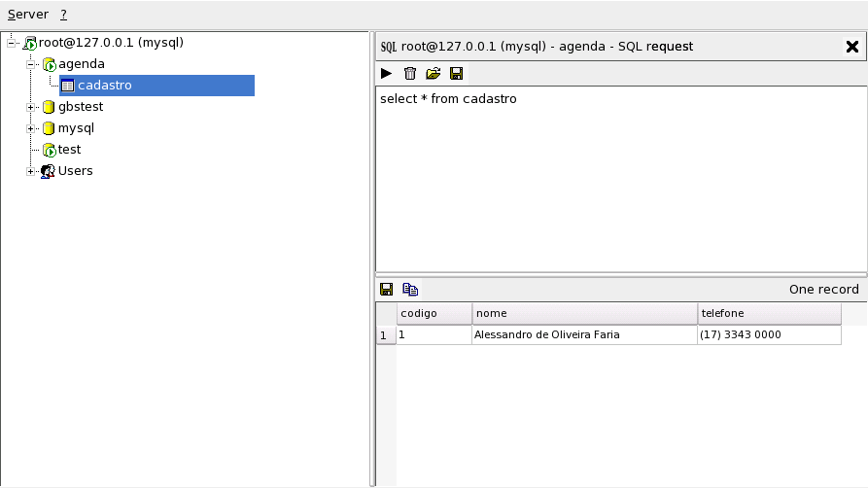Click the gbstest database cylinder icon

coord(49,107)
